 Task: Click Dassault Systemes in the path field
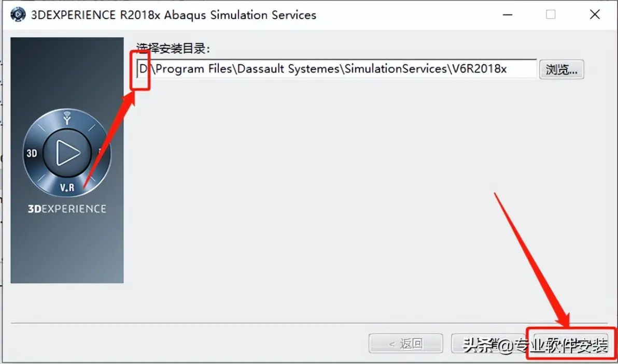[x=288, y=69]
